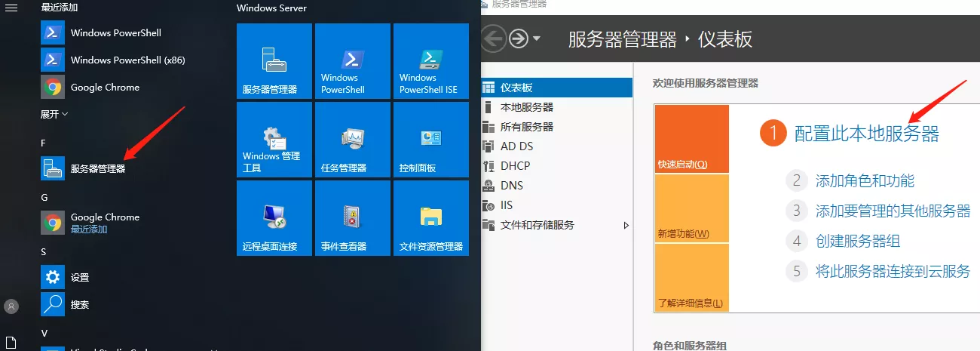Click the 添加角色和功能 link

865,180
